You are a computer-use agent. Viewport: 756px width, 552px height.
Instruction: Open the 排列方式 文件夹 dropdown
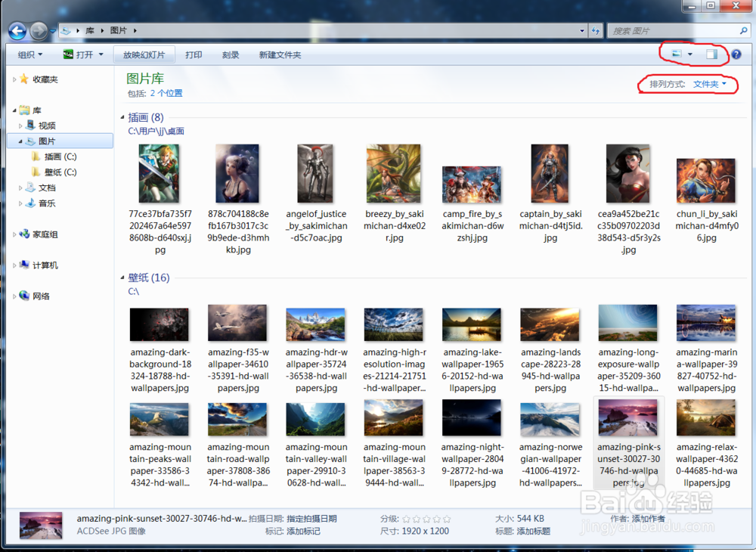tap(709, 85)
